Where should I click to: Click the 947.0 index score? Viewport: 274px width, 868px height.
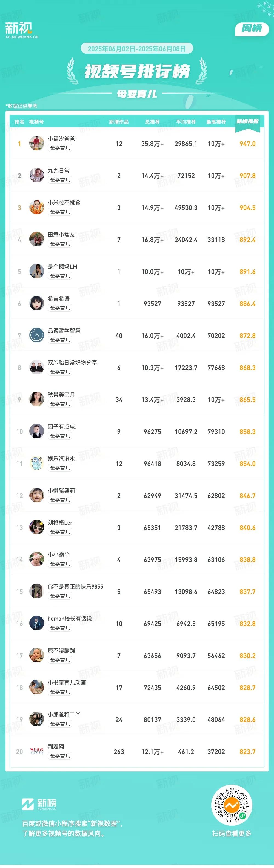pyautogui.click(x=247, y=144)
